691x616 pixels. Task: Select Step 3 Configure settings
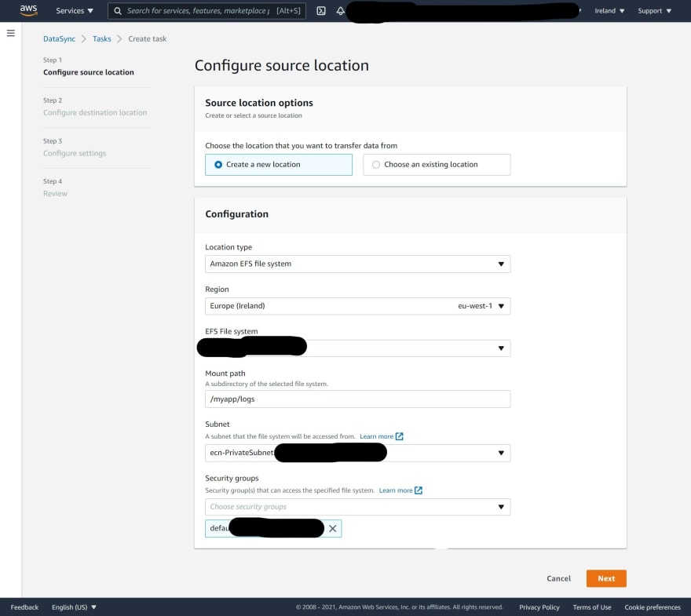point(75,153)
